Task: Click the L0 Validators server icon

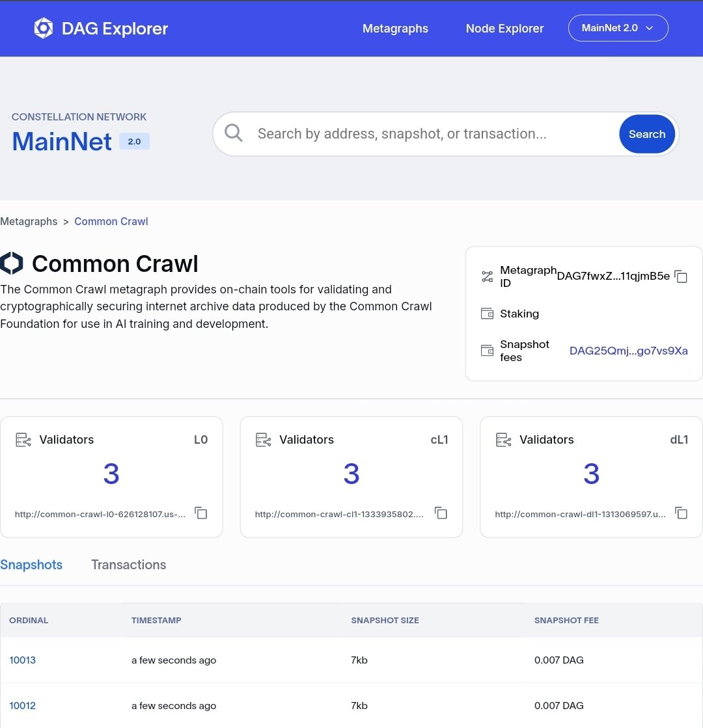Action: click(23, 439)
